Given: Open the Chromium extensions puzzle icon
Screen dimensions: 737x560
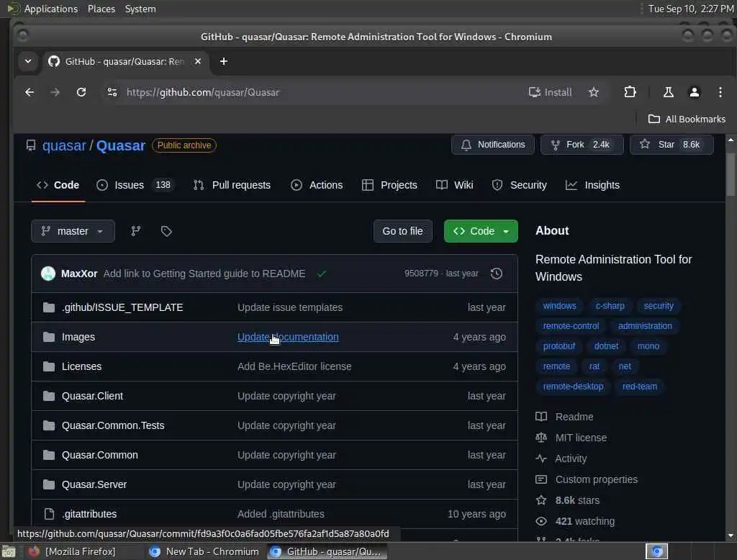Looking at the screenshot, I should (630, 92).
